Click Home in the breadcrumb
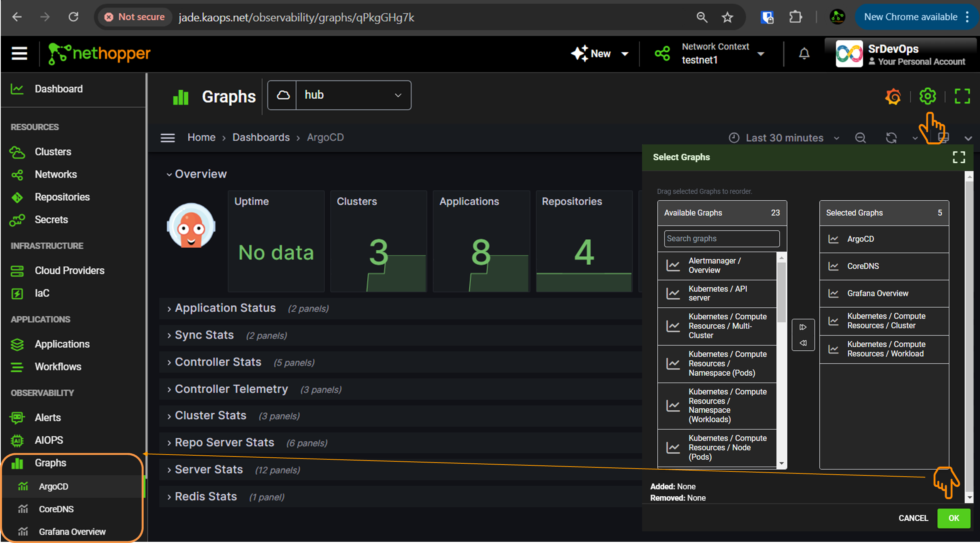This screenshot has height=543, width=980. [201, 138]
